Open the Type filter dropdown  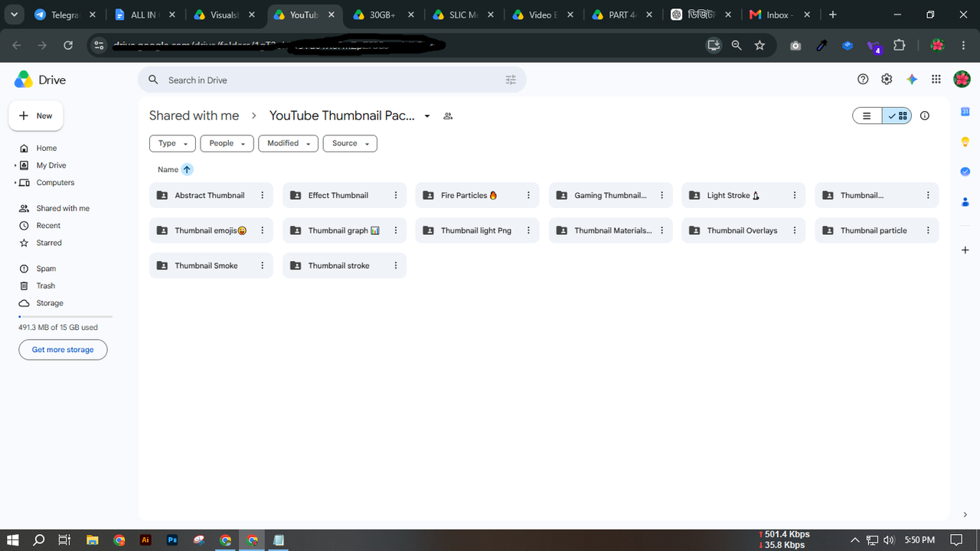click(172, 143)
